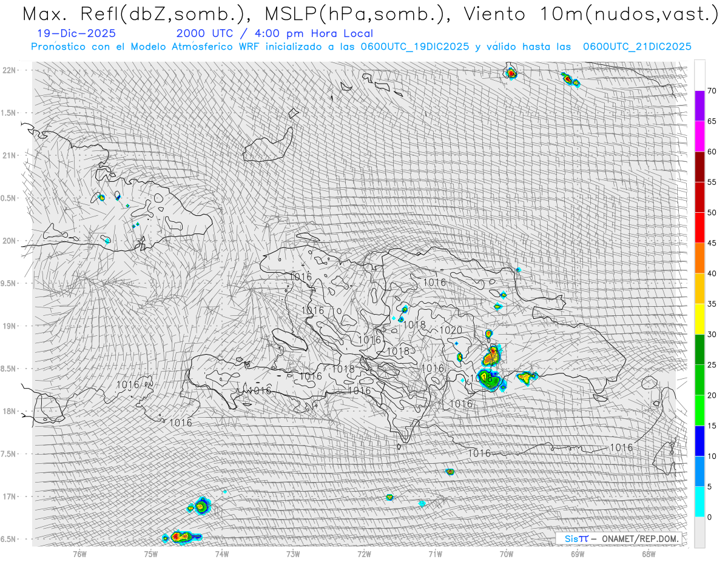Click the latitude axis label '6.5N'
Screen dimensions: 728x562
click(9, 539)
